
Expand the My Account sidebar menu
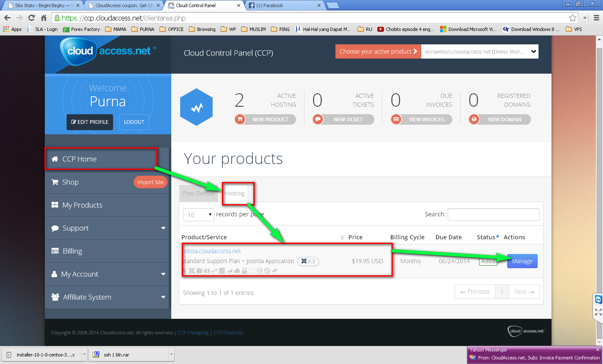tap(163, 274)
